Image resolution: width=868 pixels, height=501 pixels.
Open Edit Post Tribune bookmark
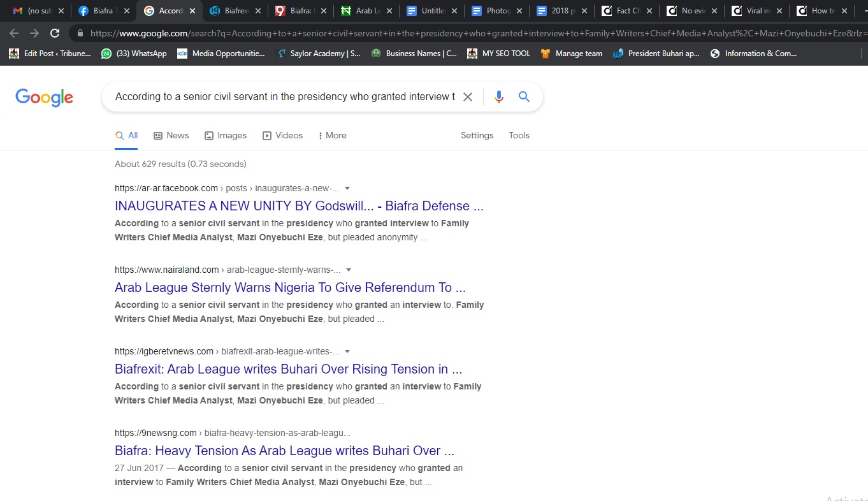(50, 54)
